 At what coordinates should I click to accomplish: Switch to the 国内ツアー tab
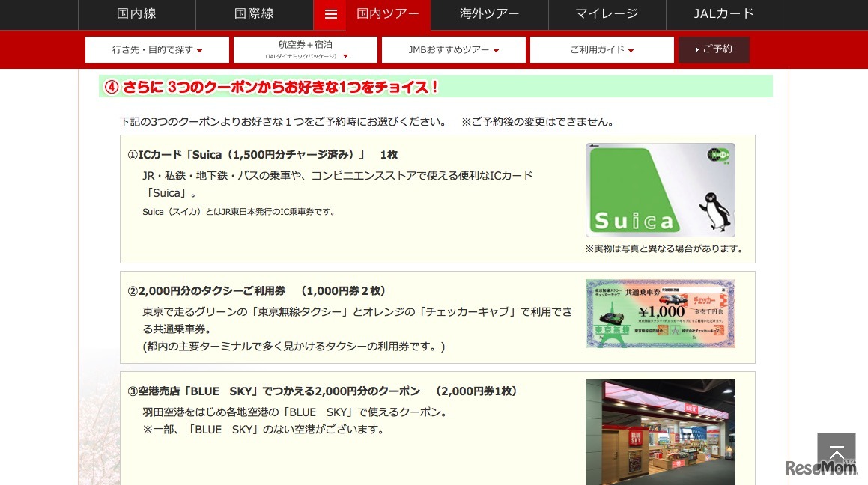click(x=387, y=14)
